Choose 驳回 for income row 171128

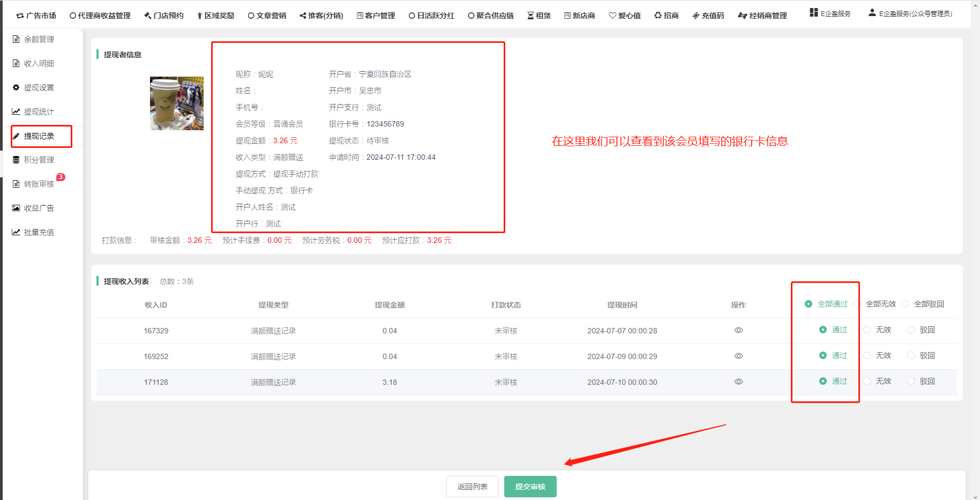911,381
